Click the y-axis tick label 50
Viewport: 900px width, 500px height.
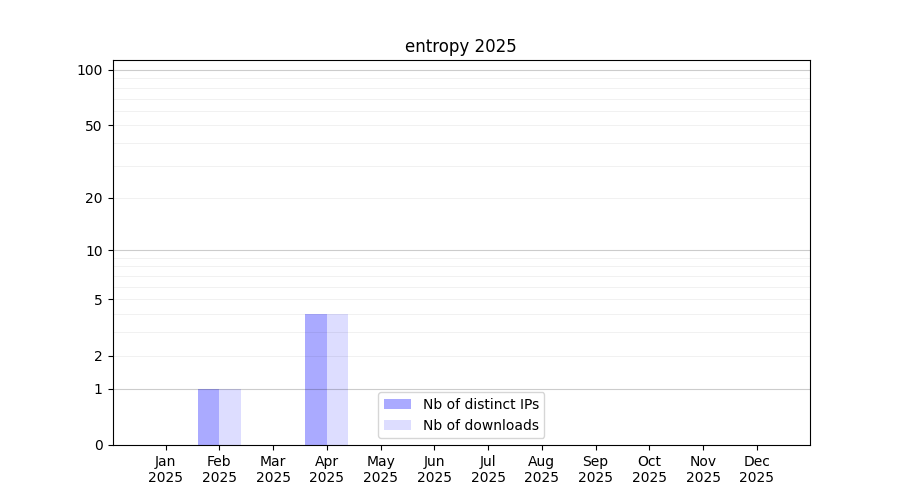(x=94, y=126)
